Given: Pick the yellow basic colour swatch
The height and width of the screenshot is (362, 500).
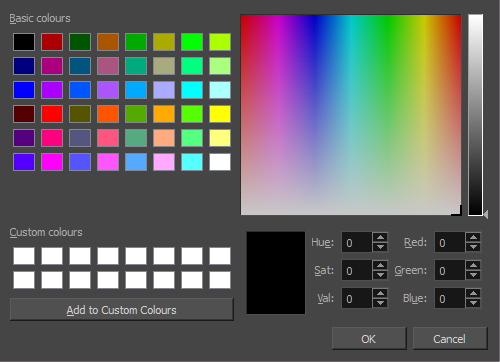Looking at the screenshot, I should coord(220,114).
